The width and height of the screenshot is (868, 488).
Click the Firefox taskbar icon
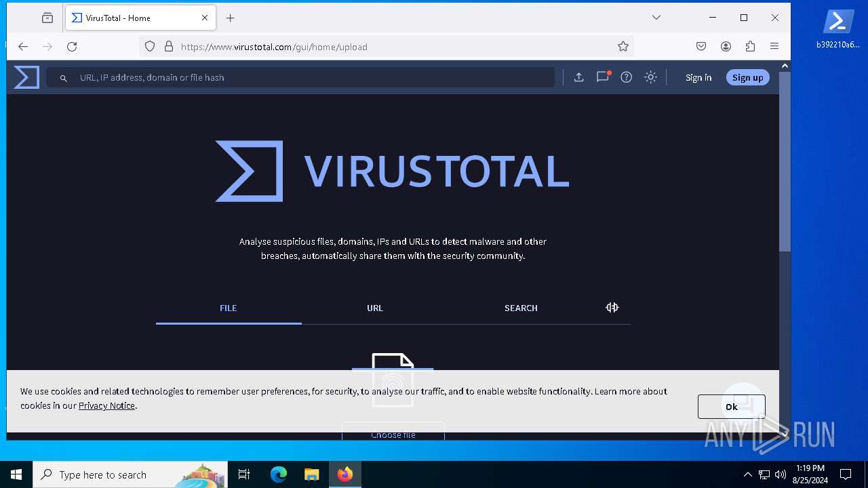coord(345,474)
